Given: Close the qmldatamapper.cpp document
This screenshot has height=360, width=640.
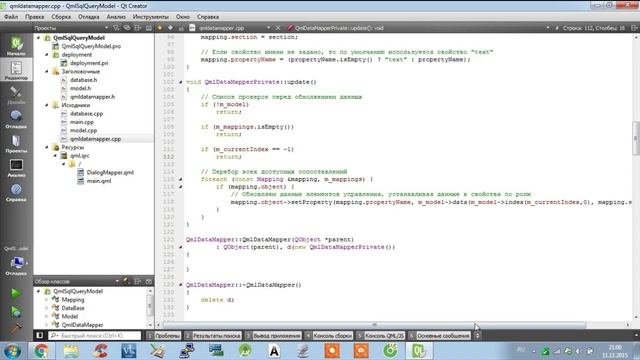Looking at the screenshot, I should click(x=278, y=28).
